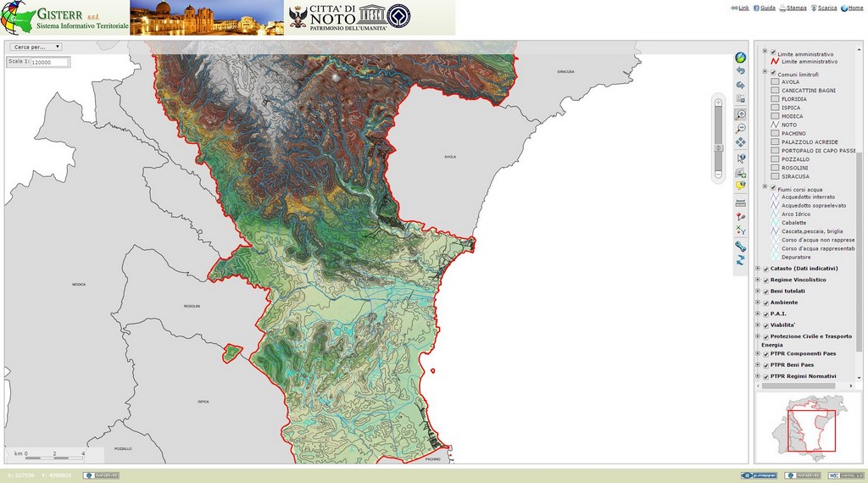Image resolution: width=868 pixels, height=483 pixels.
Task: Select the zoom in magnifier tool
Action: click(740, 114)
